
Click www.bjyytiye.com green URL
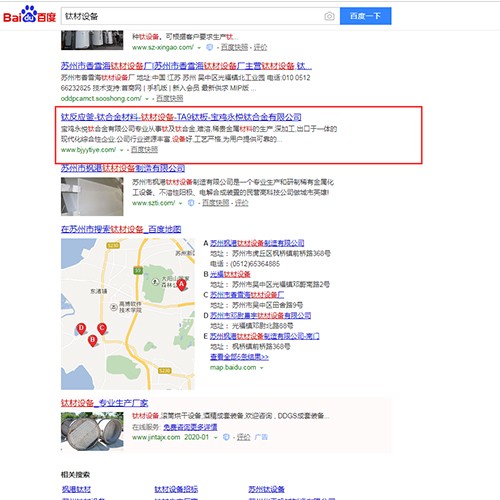click(89, 150)
